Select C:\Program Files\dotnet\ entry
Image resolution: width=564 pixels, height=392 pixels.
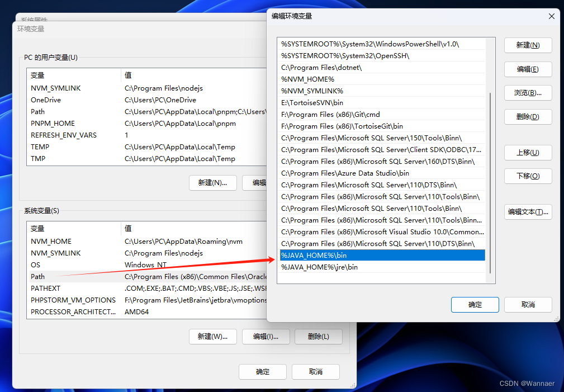pyautogui.click(x=382, y=67)
